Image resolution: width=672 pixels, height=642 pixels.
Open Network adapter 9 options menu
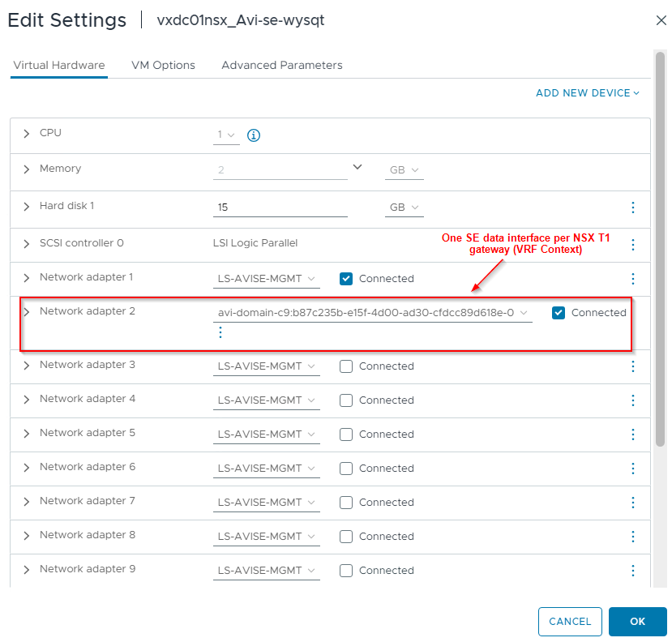(633, 571)
